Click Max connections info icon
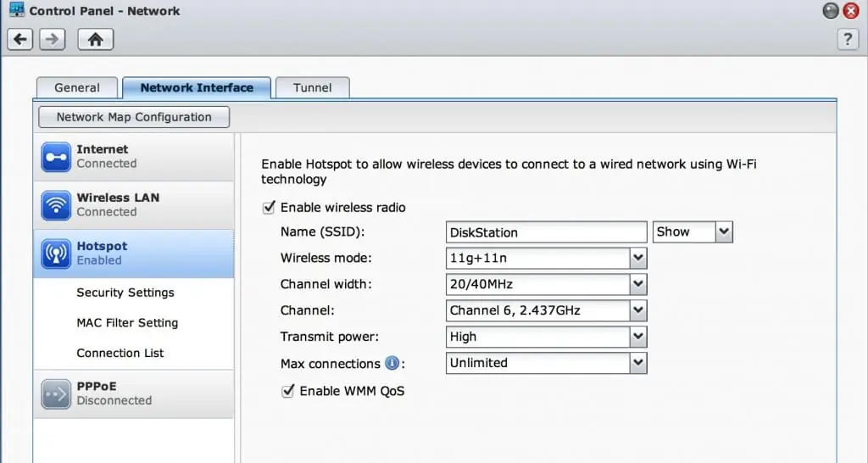 (392, 364)
